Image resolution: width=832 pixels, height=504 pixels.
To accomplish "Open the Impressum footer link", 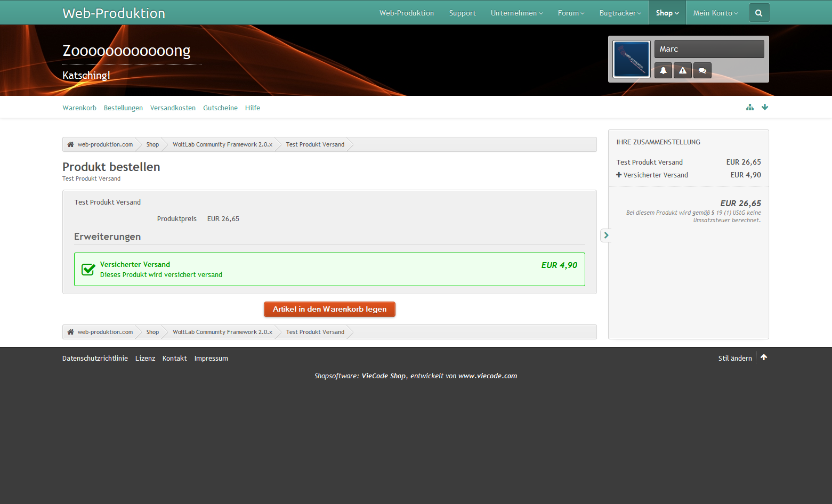I will [x=211, y=359].
